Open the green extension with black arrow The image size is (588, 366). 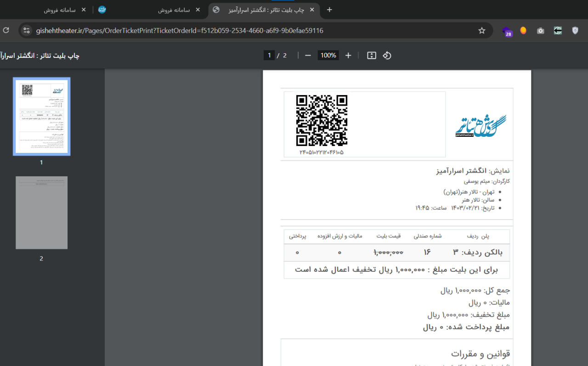(558, 30)
